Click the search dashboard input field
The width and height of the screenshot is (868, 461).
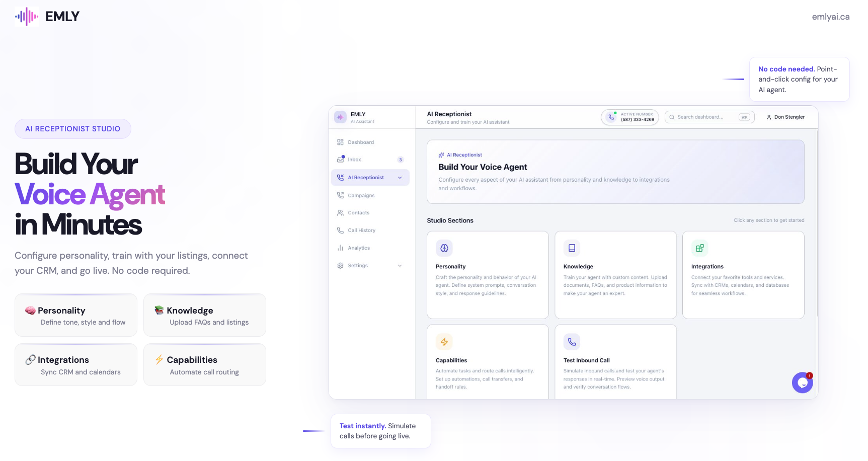[x=709, y=117]
